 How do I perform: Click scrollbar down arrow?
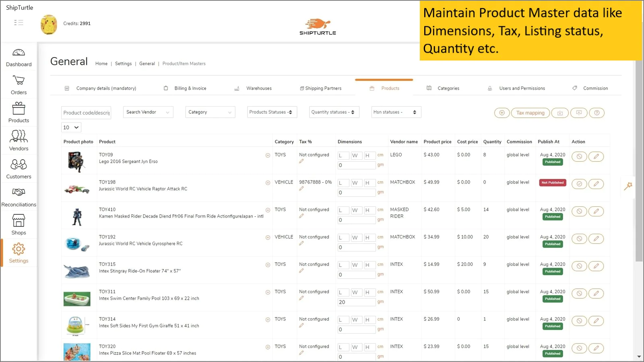639,357
